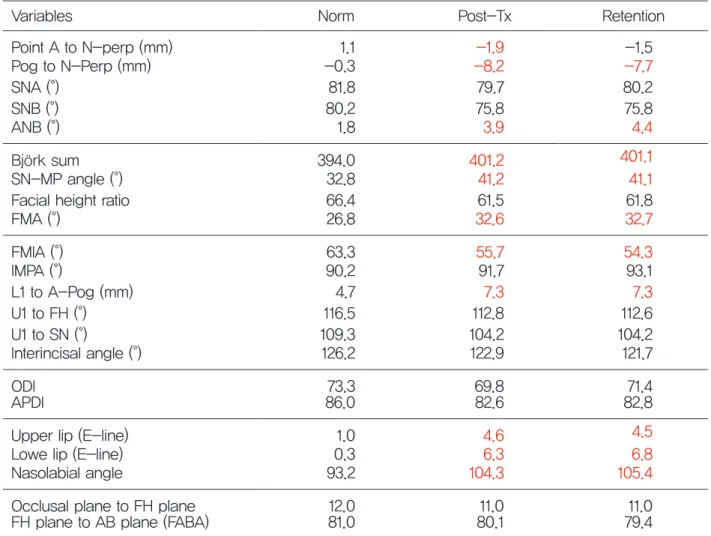Click the SNA Norm value 81.8
Screen dimensions: 711x536
pyautogui.click(x=342, y=87)
